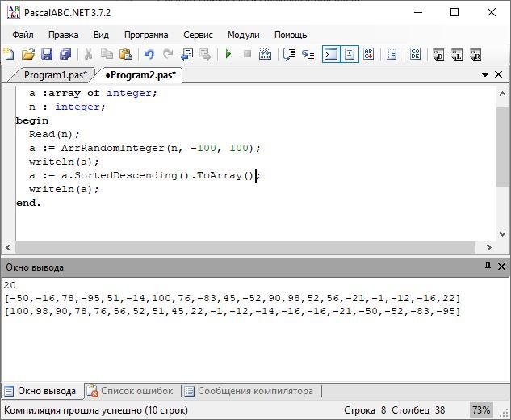Image resolution: width=511 pixels, height=420 pixels.
Task: Click the D mode toolbar icon
Action: [x=438, y=55]
